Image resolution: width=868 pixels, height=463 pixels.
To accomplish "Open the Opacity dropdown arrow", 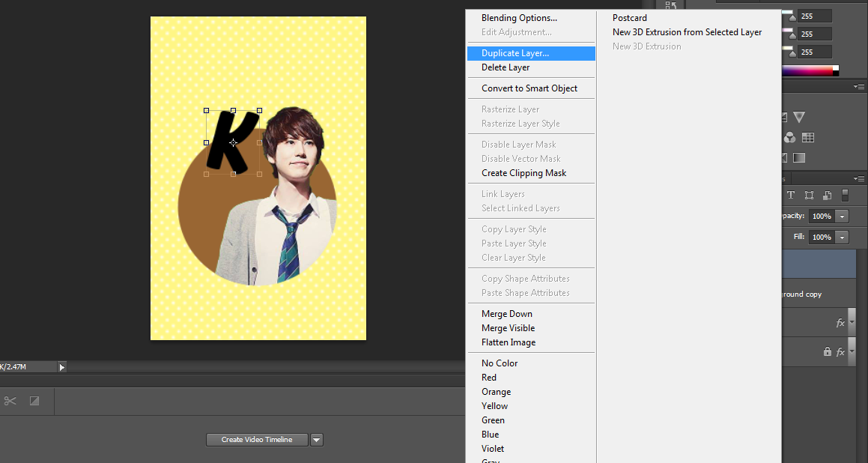I will coord(843,216).
